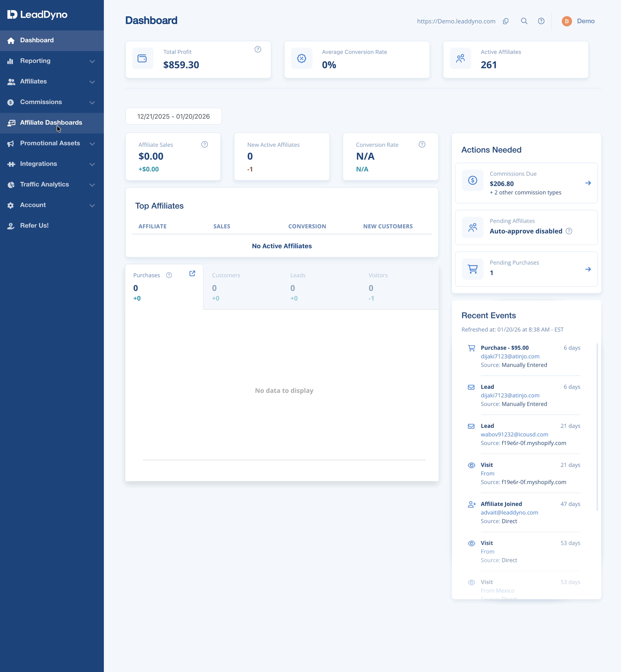
Task: Click the Affiliate Sales help icon
Action: point(204,144)
